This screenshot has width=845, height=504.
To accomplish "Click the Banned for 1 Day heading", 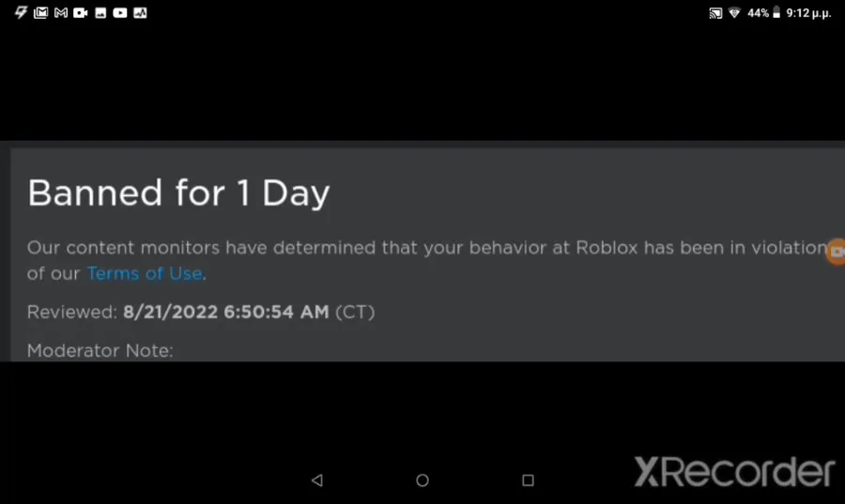I will point(178,192).
